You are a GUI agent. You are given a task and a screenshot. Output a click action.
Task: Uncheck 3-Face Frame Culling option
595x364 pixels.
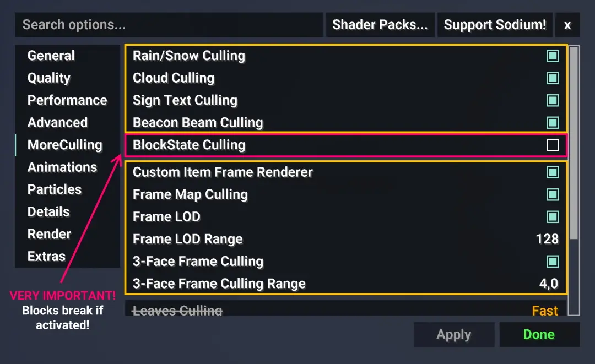tap(553, 261)
